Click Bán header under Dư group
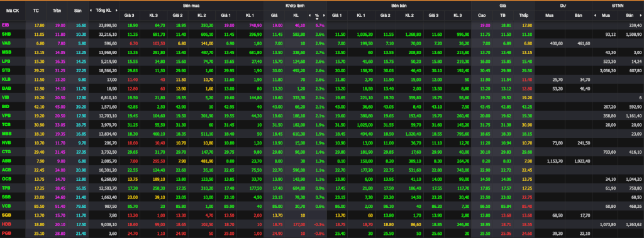 pyautogui.click(x=579, y=16)
